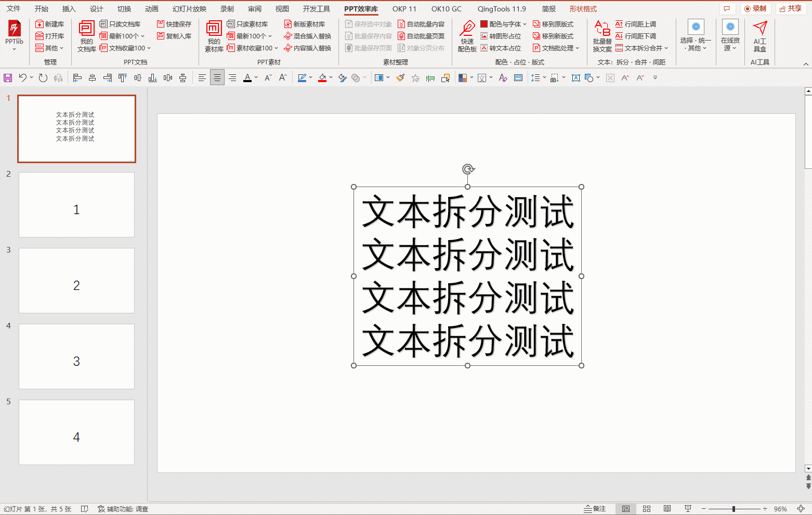Click 移到原版式 button
The height and width of the screenshot is (515, 812).
553,24
